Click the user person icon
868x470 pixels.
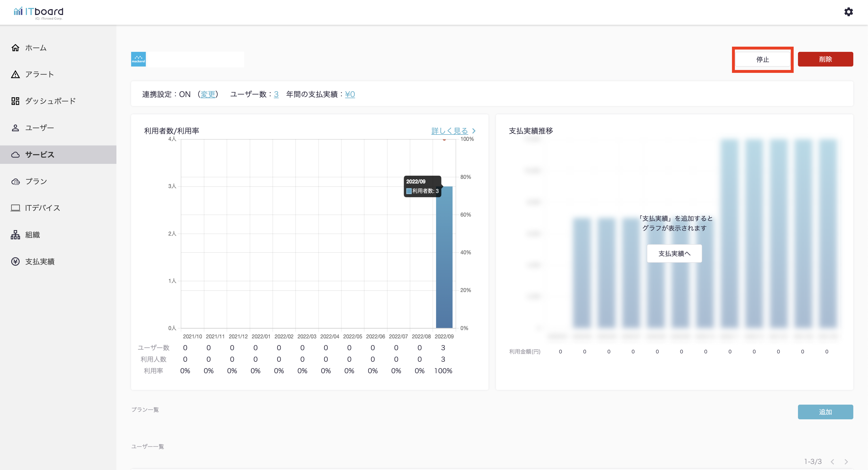pos(15,128)
